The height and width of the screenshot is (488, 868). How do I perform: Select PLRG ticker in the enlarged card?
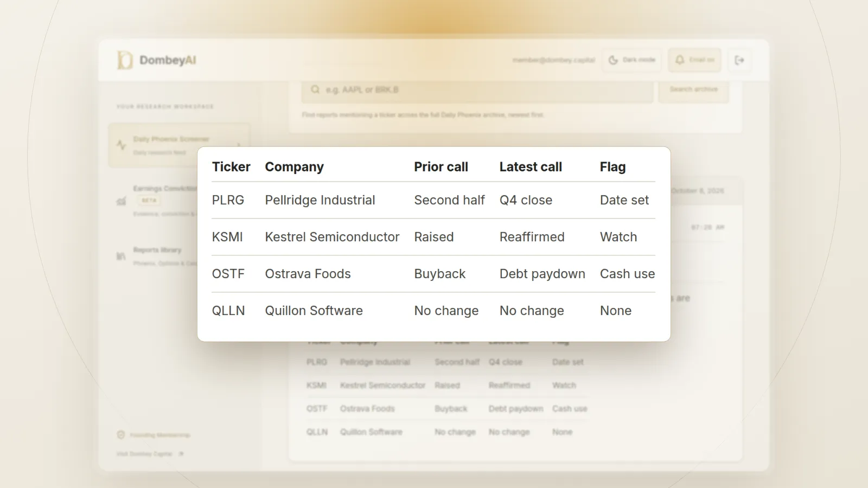(x=228, y=200)
